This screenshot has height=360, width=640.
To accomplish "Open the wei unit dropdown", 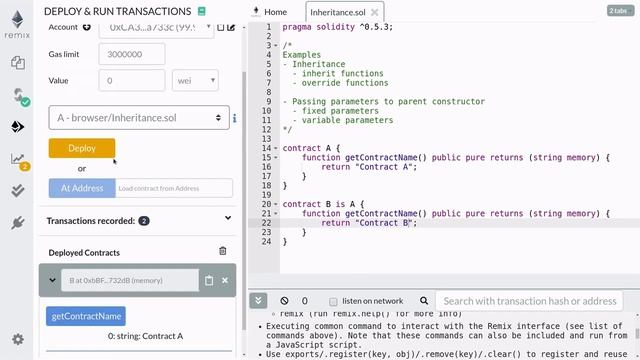I will pyautogui.click(x=195, y=80).
